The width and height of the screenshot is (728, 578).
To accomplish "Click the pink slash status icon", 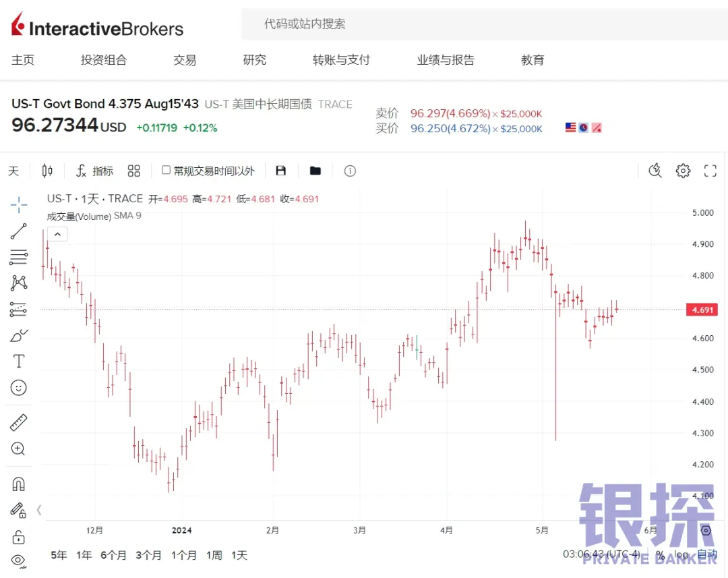I will click(x=597, y=127).
